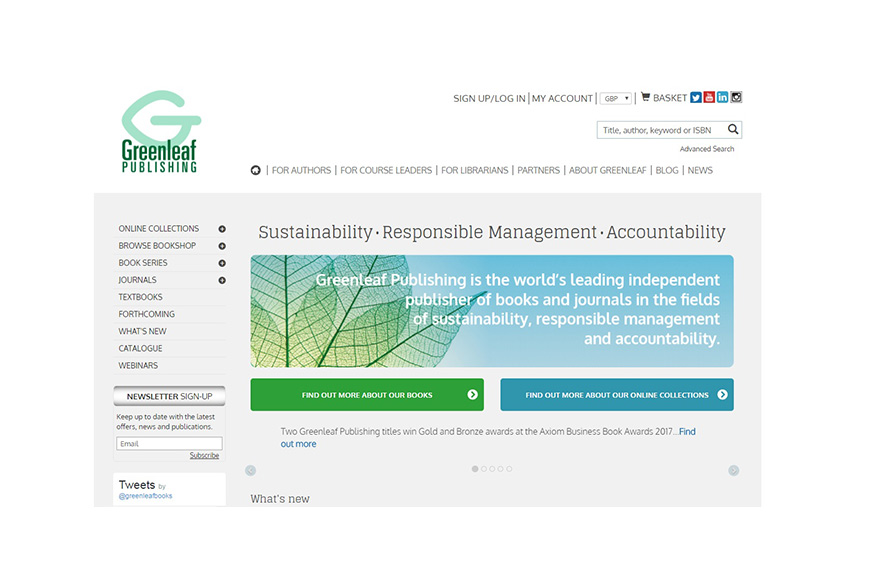Open Catalogue sidebar item
The width and height of the screenshot is (881, 585).
(140, 348)
